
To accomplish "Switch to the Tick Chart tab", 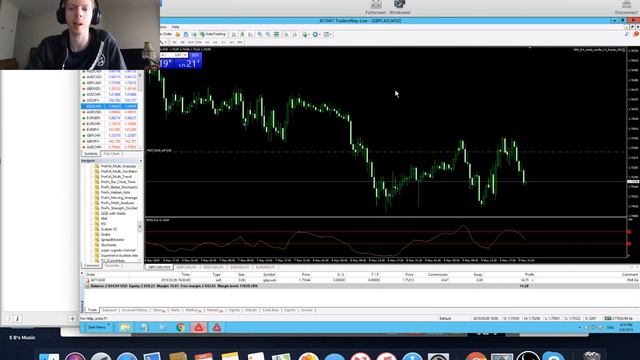I will tap(111, 154).
